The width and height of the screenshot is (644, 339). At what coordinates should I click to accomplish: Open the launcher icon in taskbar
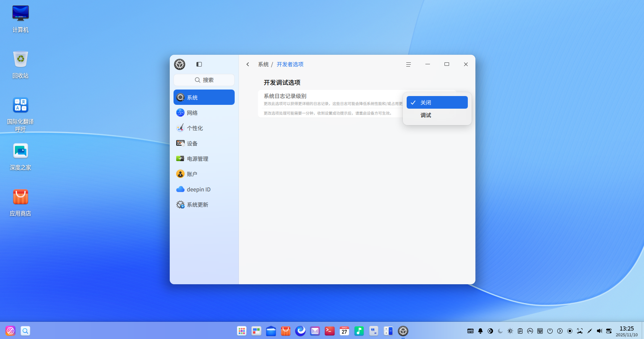point(10,331)
